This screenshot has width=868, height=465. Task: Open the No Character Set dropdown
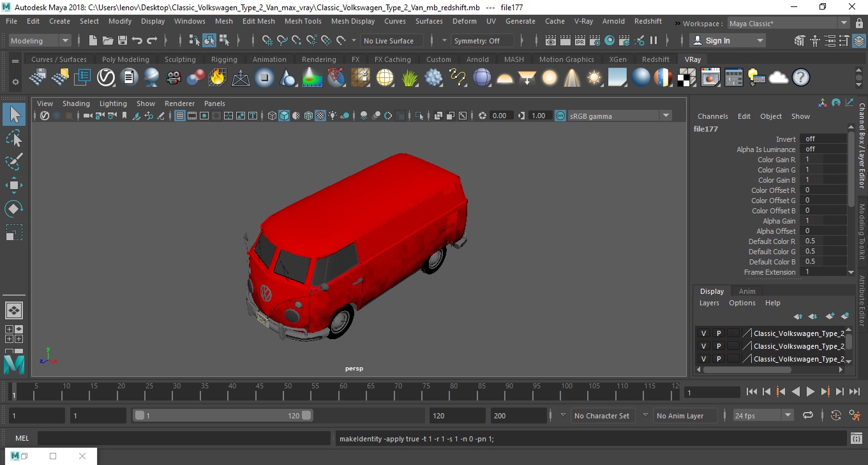[601, 415]
